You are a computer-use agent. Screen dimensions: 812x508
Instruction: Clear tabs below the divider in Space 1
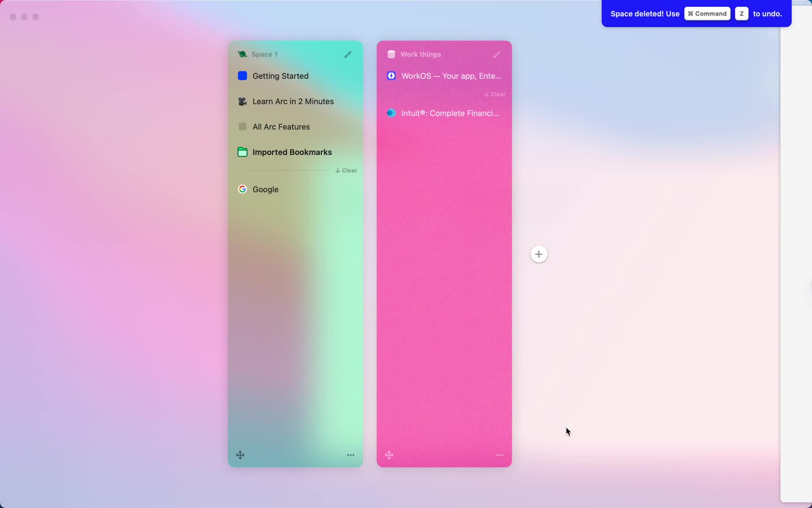pos(346,170)
